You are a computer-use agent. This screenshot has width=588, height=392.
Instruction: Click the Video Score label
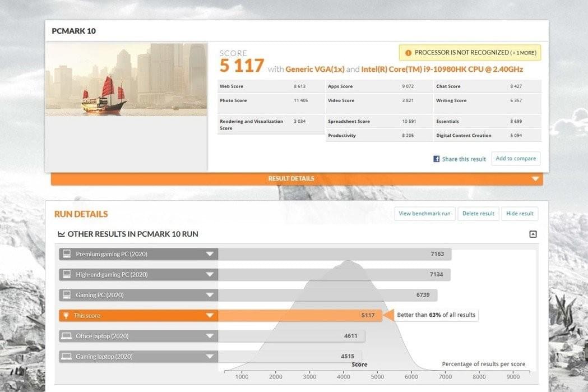coord(341,100)
